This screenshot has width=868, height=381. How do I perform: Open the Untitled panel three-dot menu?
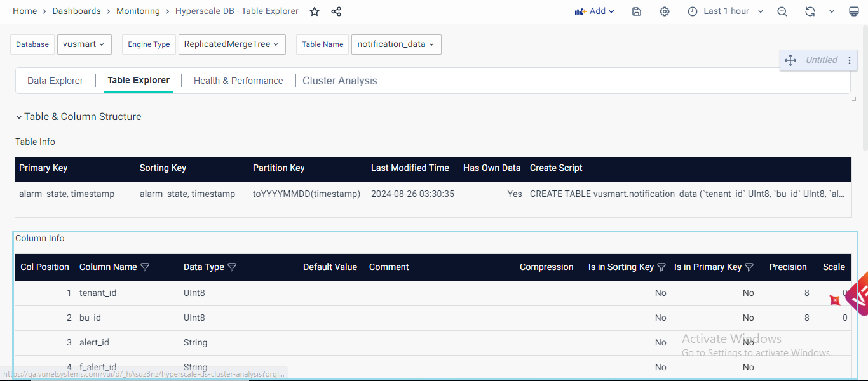(850, 60)
